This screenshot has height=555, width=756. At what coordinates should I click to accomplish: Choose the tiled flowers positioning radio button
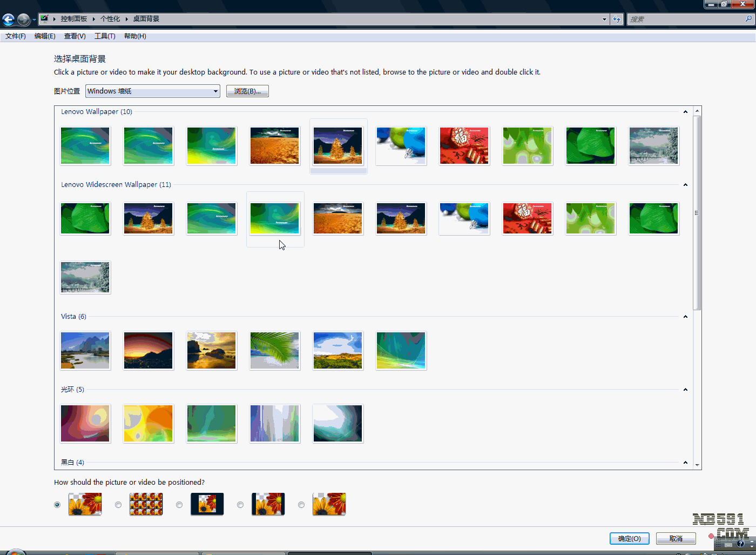118,505
